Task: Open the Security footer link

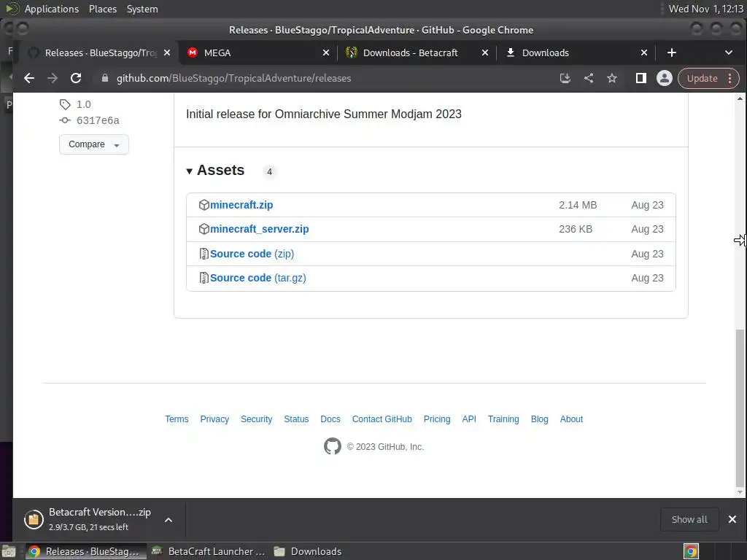Action: click(x=256, y=419)
